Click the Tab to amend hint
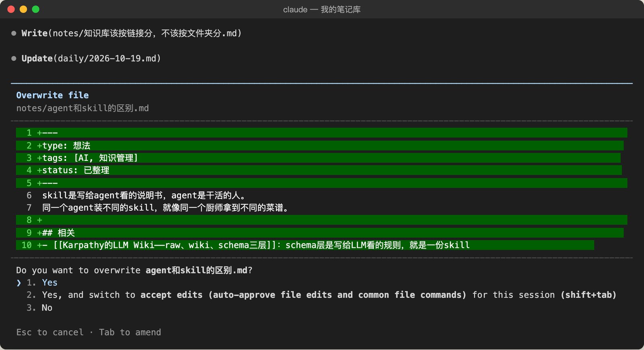 tap(130, 332)
